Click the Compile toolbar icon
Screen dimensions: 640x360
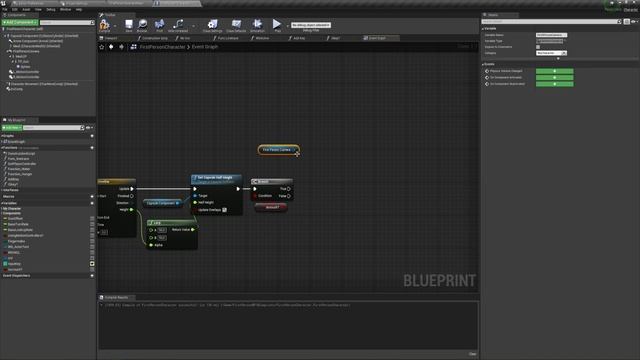(104, 24)
